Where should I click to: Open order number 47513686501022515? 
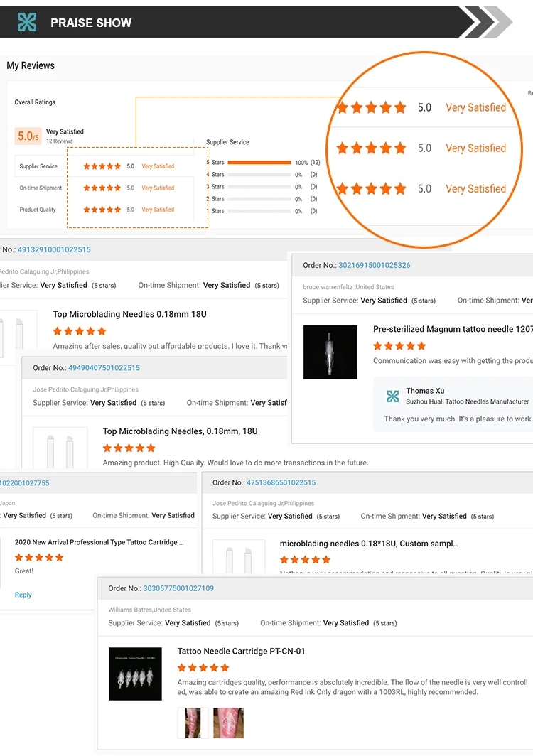[x=281, y=482]
